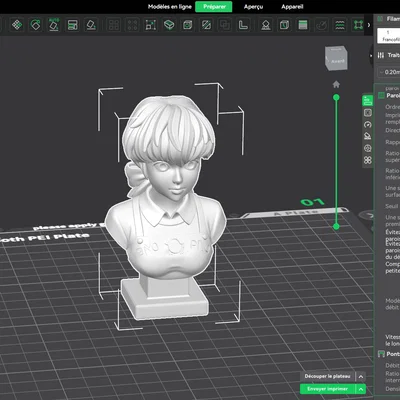Click the green assembly frame toolbar icon
This screenshot has height=400, width=400.
(358, 25)
